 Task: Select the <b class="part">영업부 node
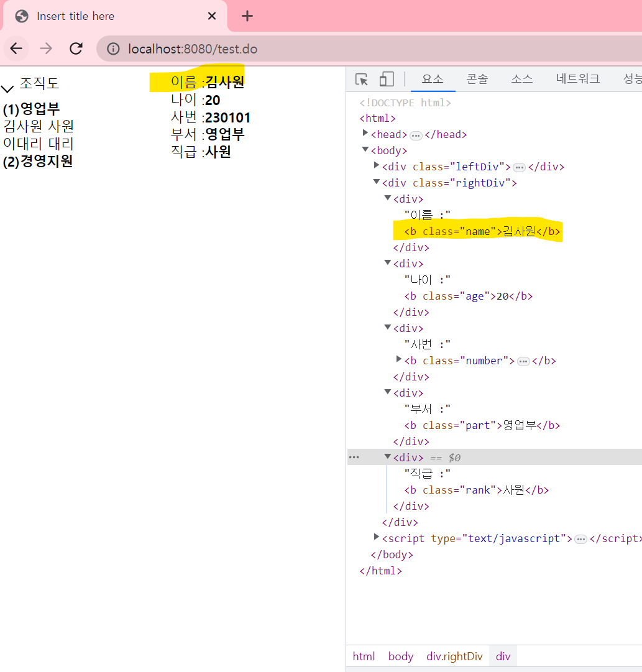coord(482,426)
